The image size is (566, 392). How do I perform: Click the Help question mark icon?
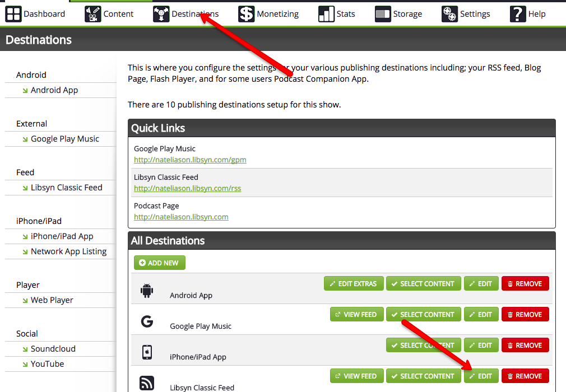coord(518,14)
